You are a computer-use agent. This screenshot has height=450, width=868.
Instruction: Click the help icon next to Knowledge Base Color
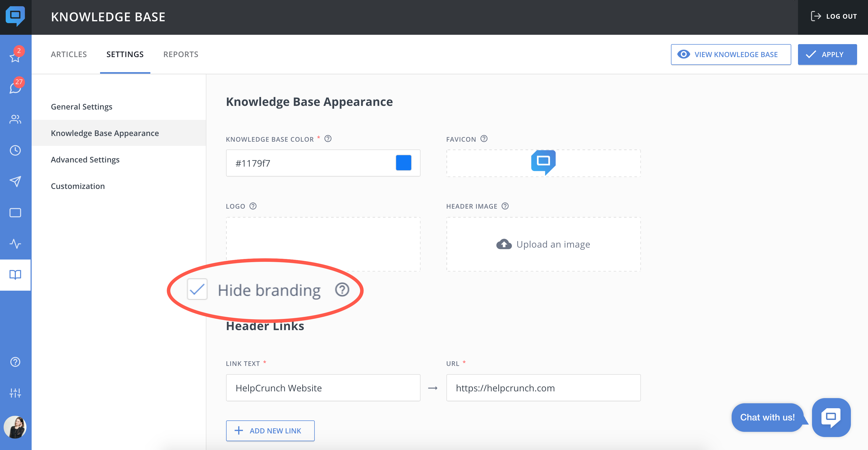coord(328,139)
